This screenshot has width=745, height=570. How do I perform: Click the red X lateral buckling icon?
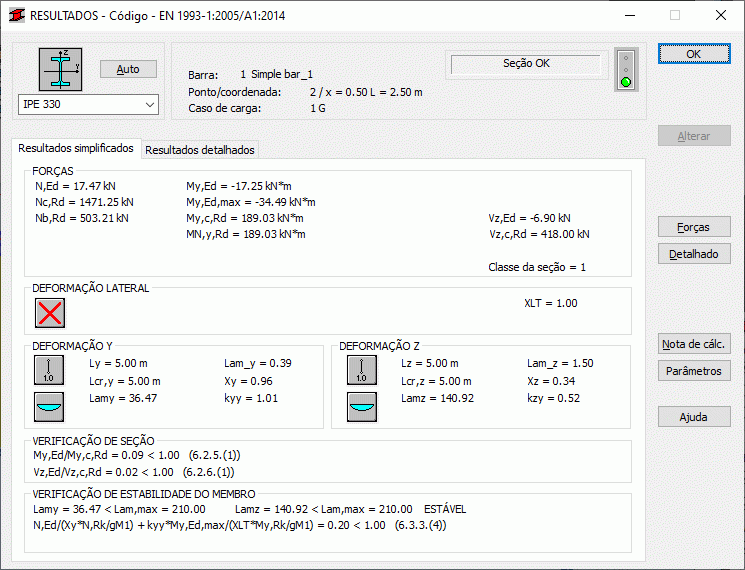[50, 313]
